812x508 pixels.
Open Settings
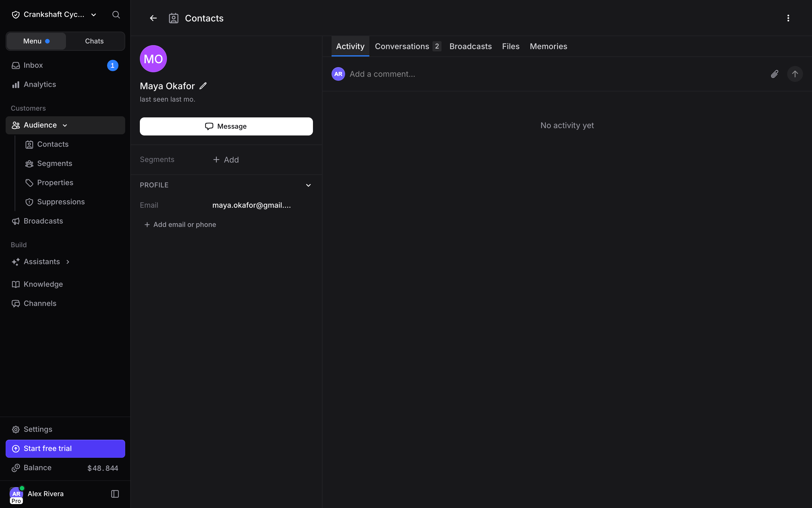65,429
